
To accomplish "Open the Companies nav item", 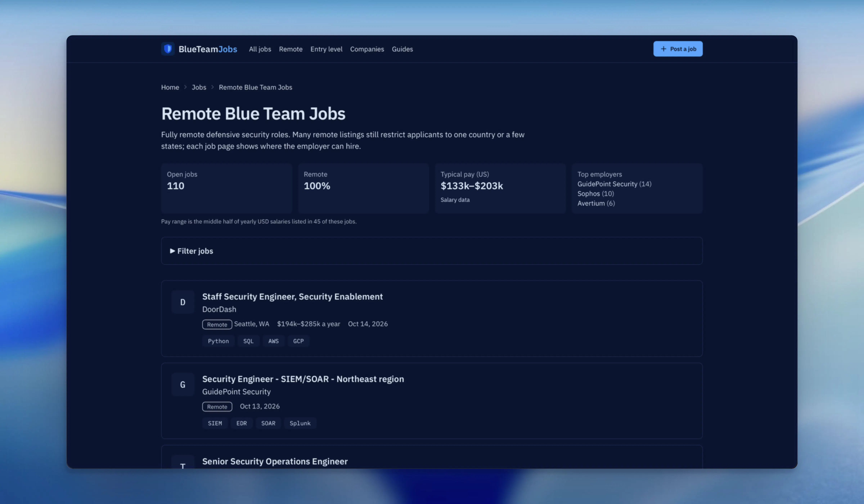I will click(x=367, y=49).
